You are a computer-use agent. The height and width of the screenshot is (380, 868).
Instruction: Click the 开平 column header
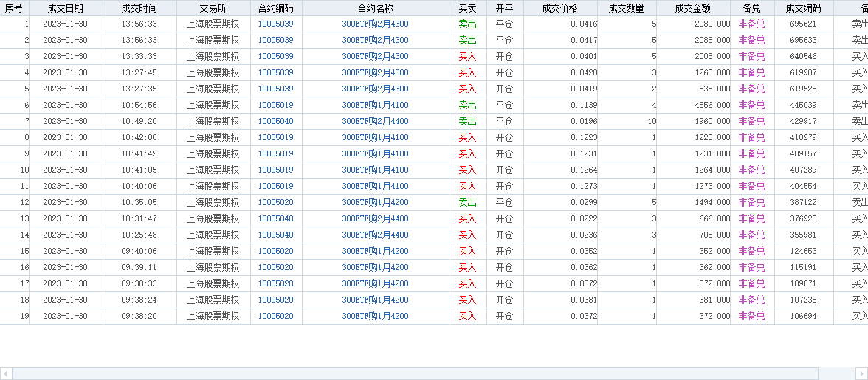click(x=504, y=8)
